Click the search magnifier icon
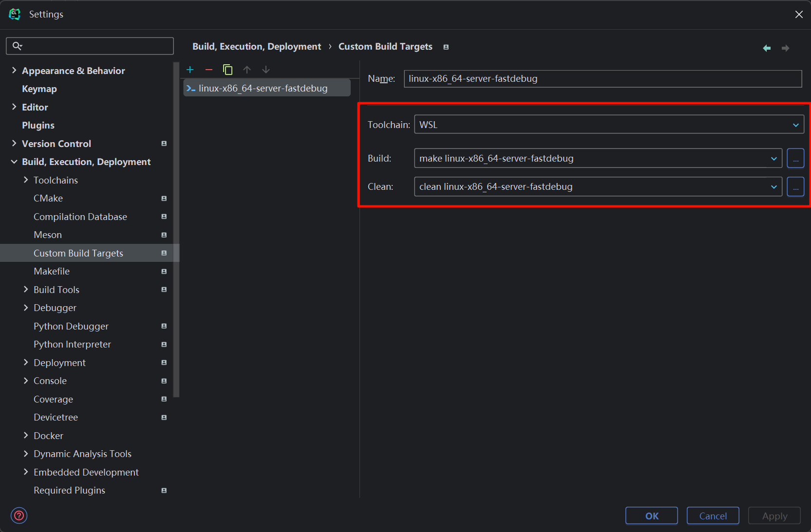The height and width of the screenshot is (532, 811). point(17,46)
